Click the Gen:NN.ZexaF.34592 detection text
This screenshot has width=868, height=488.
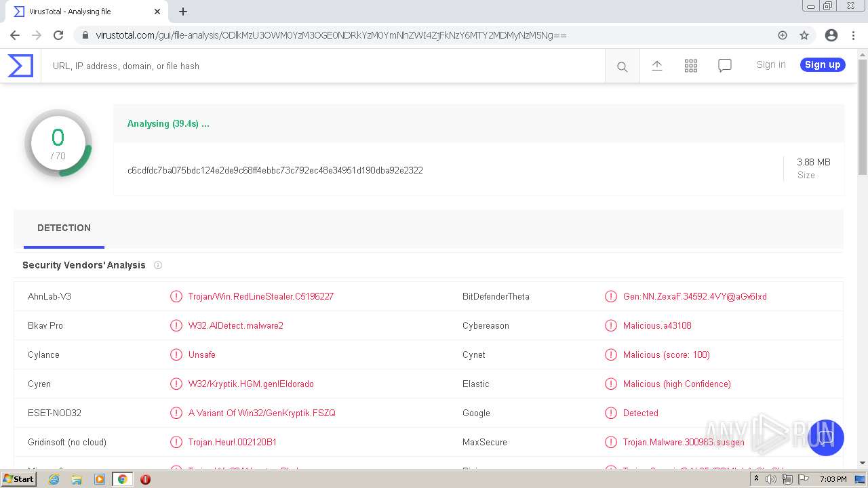click(x=695, y=296)
